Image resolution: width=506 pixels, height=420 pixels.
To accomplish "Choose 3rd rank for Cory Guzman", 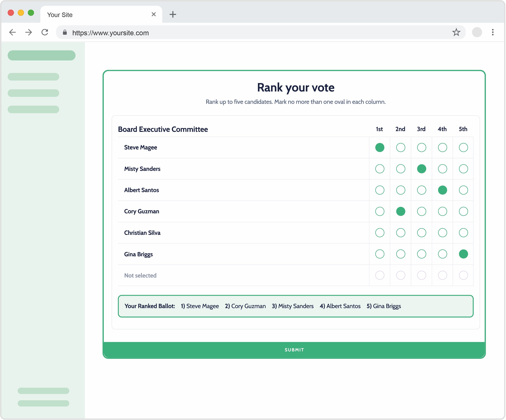I will [x=421, y=212].
